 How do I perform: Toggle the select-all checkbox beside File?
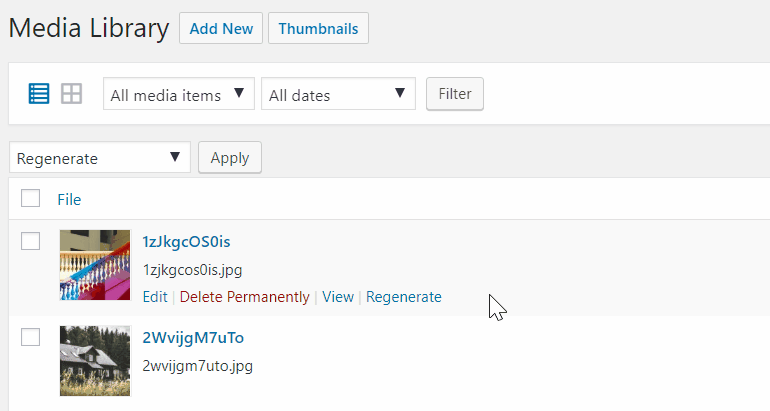coord(30,198)
